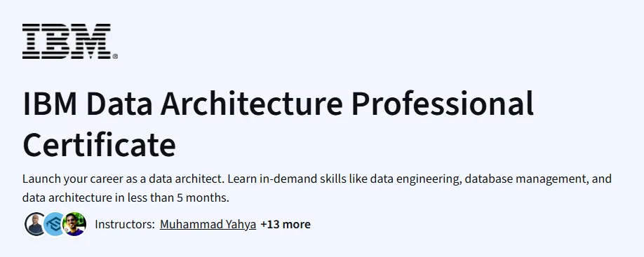Show the +13 more instructors
The height and width of the screenshot is (257, 644).
tap(286, 224)
